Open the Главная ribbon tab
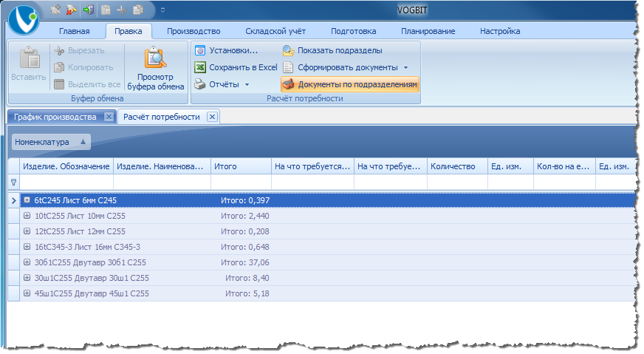Image resolution: width=644 pixels, height=354 pixels. pos(75,31)
